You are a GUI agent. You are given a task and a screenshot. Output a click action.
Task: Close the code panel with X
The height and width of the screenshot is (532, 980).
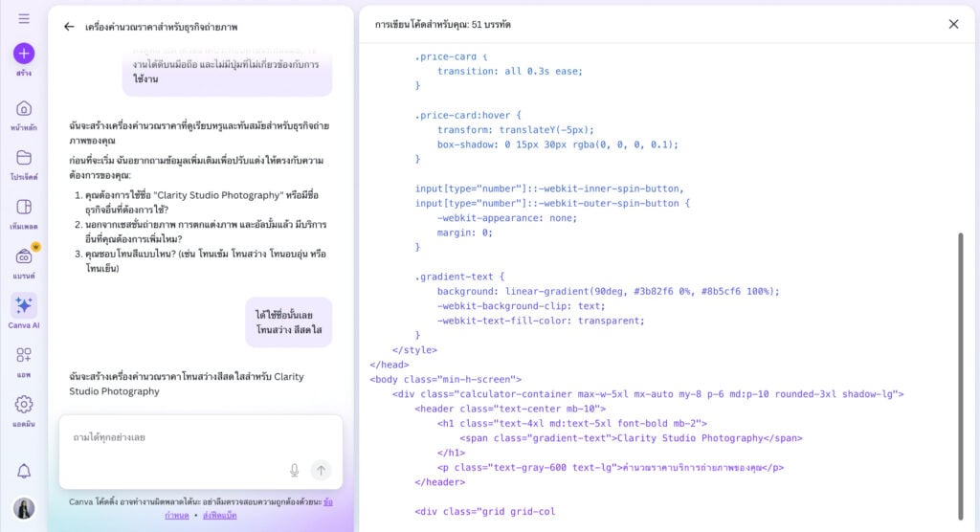[953, 24]
